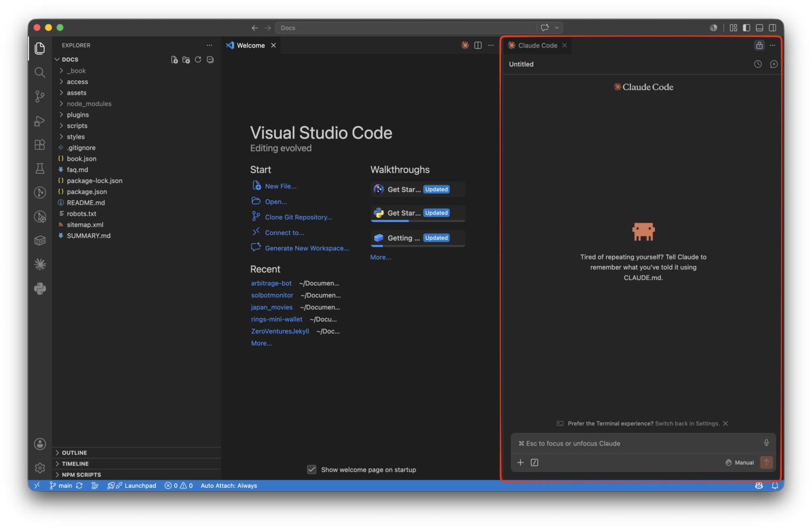Screen dimensions: 812x528
Task: Open the Run and Debug view
Action: [40, 121]
